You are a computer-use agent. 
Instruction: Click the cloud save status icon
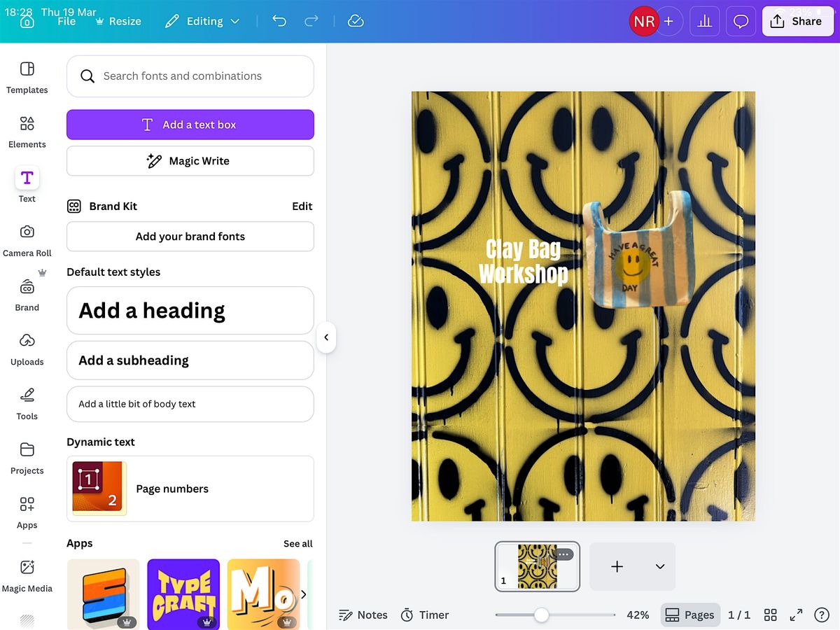point(356,21)
